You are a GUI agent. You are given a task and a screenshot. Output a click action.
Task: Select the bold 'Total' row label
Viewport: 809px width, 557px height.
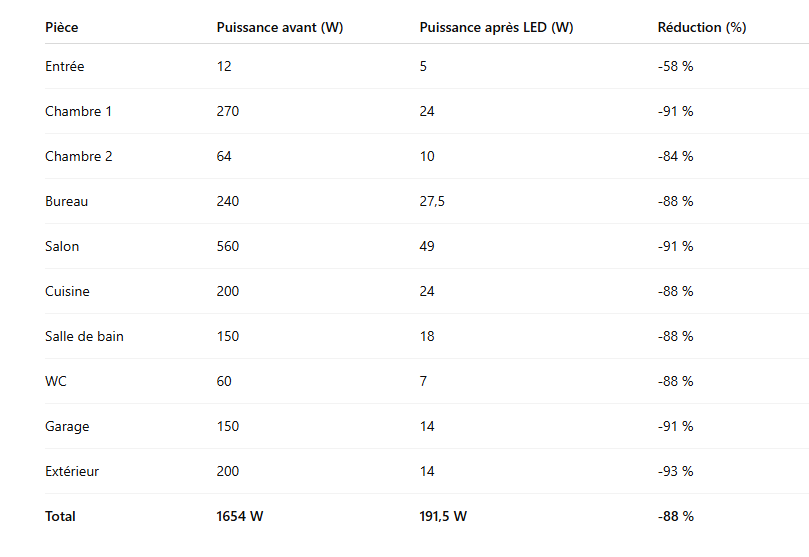pyautogui.click(x=60, y=516)
